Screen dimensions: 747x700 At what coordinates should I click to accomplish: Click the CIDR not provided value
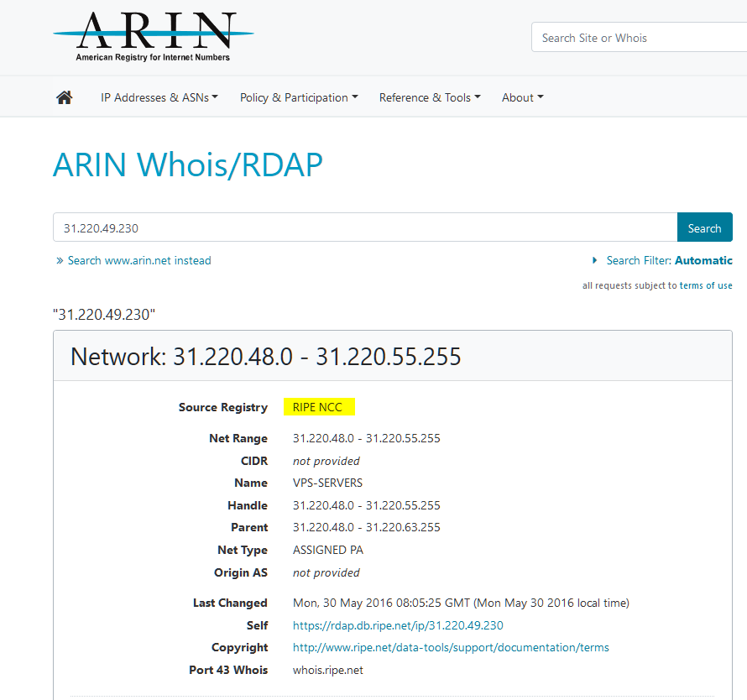tap(326, 461)
